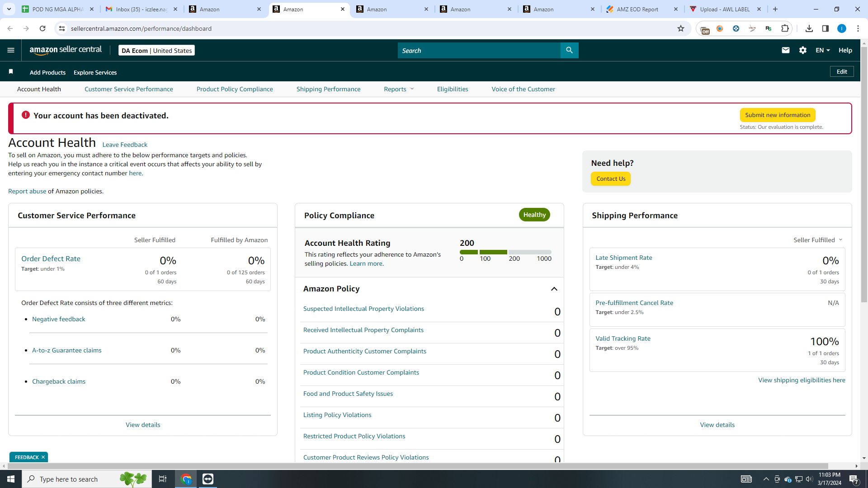
Task: Click View details under Customer Service Performance
Action: point(143,425)
